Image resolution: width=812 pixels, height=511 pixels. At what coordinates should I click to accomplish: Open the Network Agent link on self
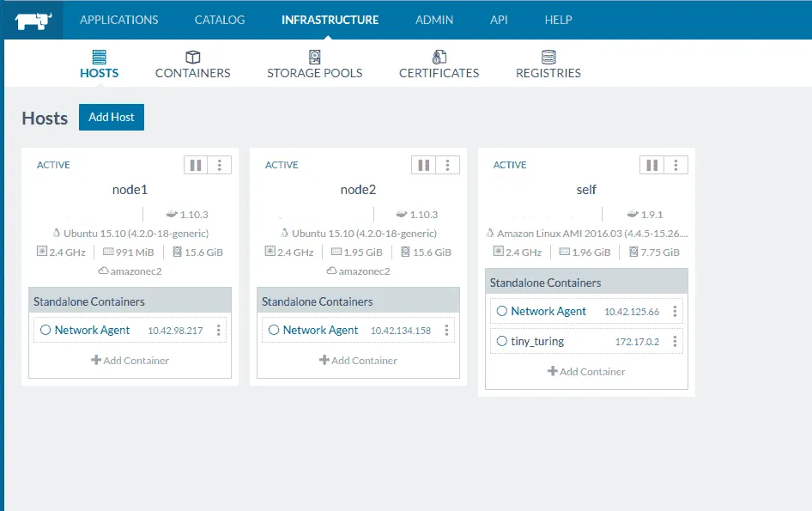[x=548, y=311]
